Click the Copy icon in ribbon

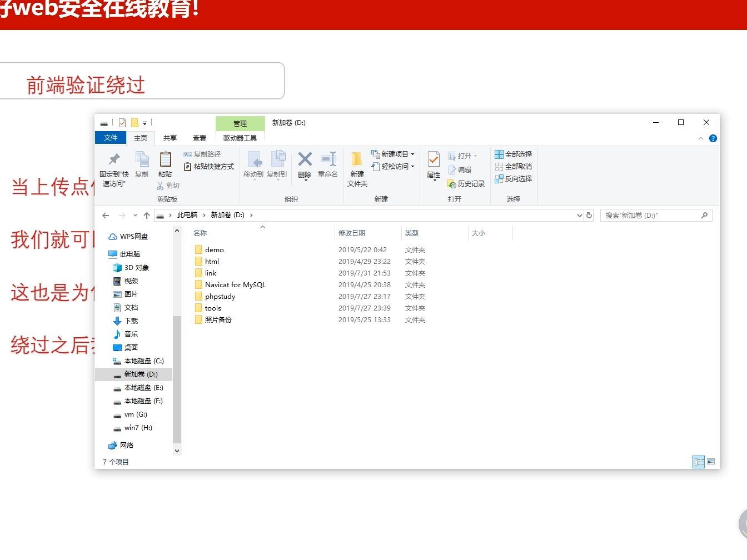142,160
